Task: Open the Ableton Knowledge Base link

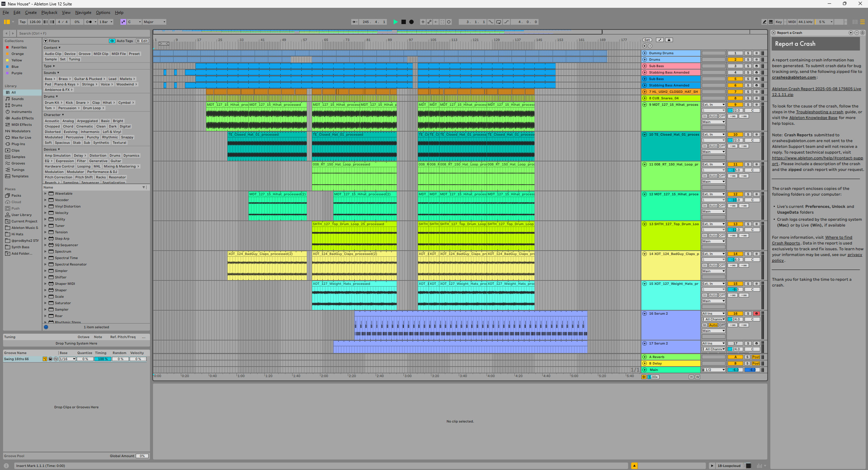Action: 813,118
